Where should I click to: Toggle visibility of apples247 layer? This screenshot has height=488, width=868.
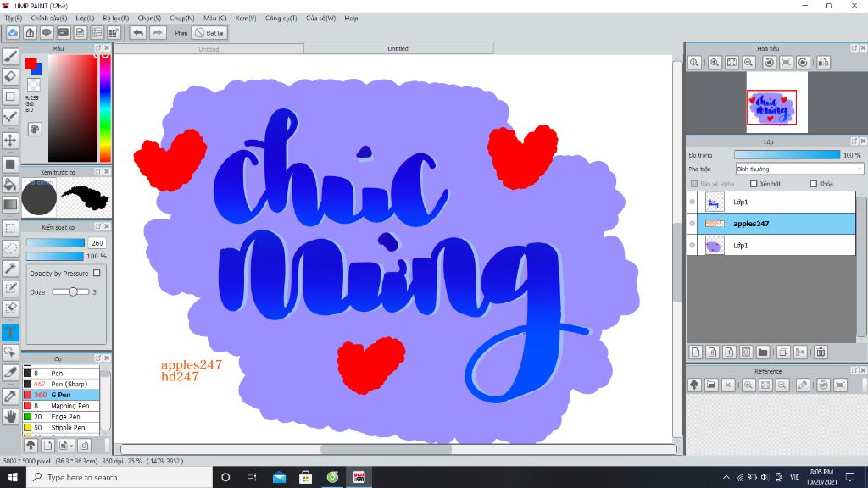click(x=693, y=224)
